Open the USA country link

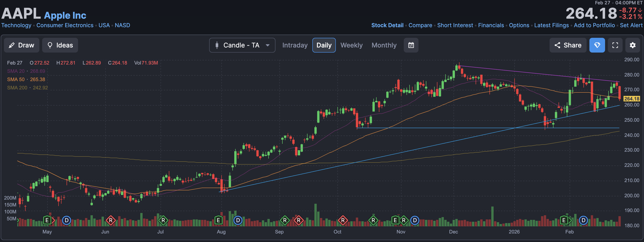(x=104, y=25)
